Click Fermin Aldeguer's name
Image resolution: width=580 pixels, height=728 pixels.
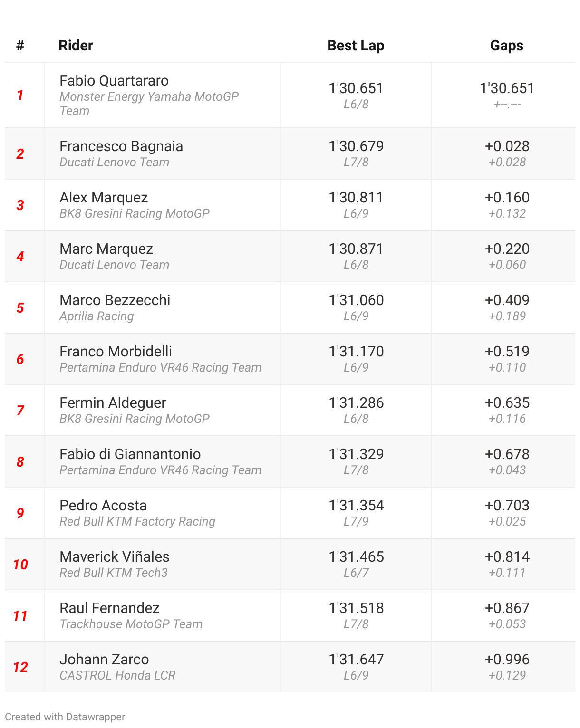click(x=113, y=403)
